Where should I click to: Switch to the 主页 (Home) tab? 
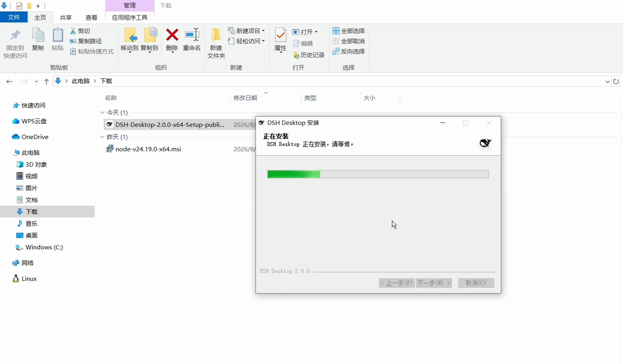(40, 17)
